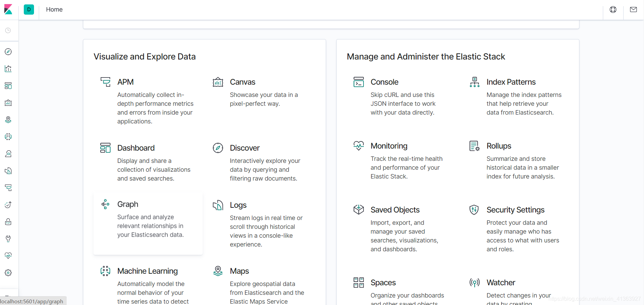The height and width of the screenshot is (305, 644).
Task: Click the Home breadcrumb
Action: pyautogui.click(x=54, y=10)
